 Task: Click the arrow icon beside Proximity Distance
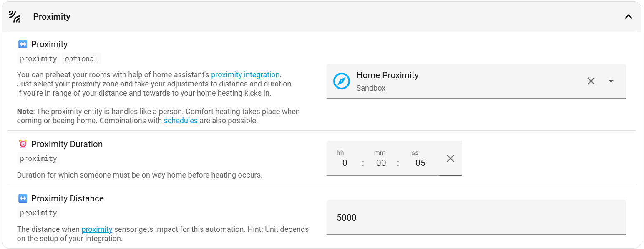[23, 198]
